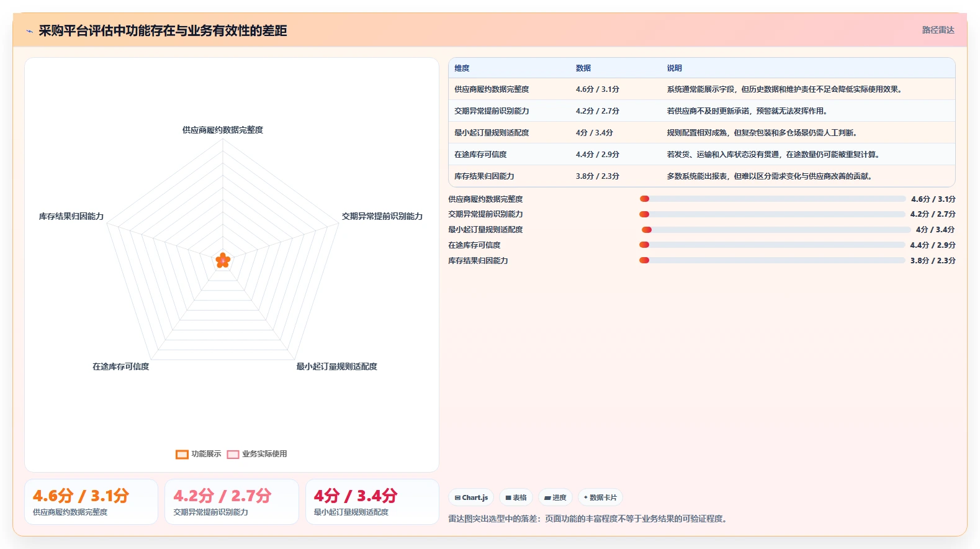Click table value 4分 / 3.4分
The height and width of the screenshot is (549, 980).
[595, 133]
